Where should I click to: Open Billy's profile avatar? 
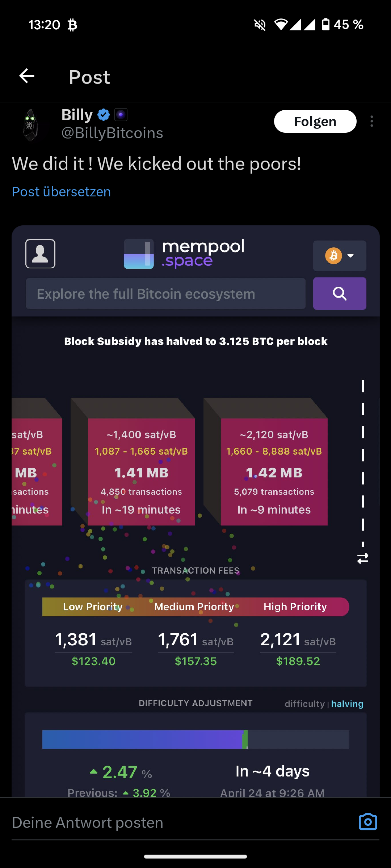point(31,125)
